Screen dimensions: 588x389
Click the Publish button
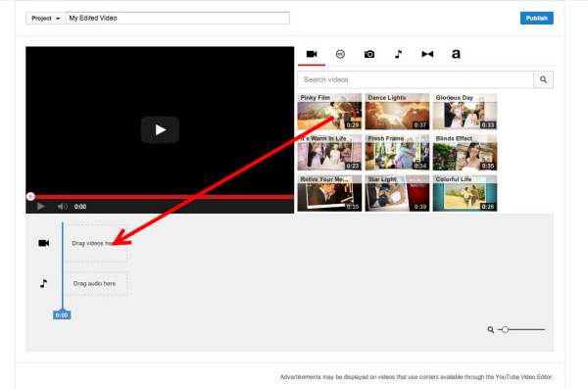click(x=537, y=18)
